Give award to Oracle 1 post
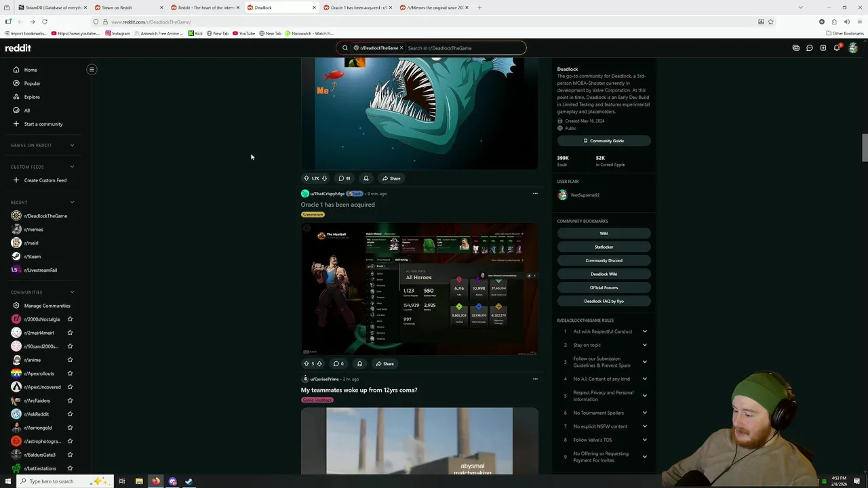Viewport: 868px width, 488px height. click(359, 364)
